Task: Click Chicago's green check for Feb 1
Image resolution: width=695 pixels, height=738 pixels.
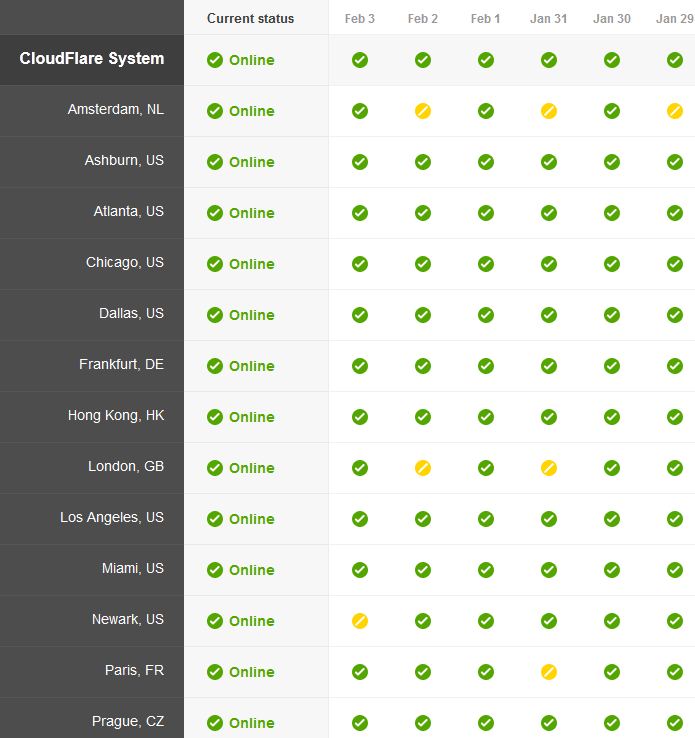Action: tap(486, 264)
